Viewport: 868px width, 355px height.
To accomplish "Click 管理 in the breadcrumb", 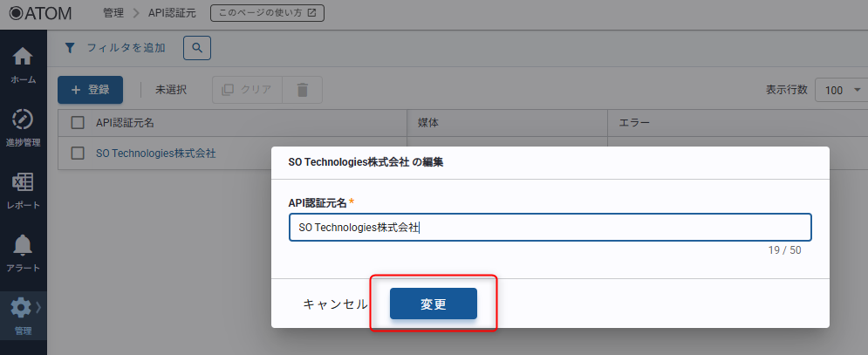I will (x=113, y=13).
